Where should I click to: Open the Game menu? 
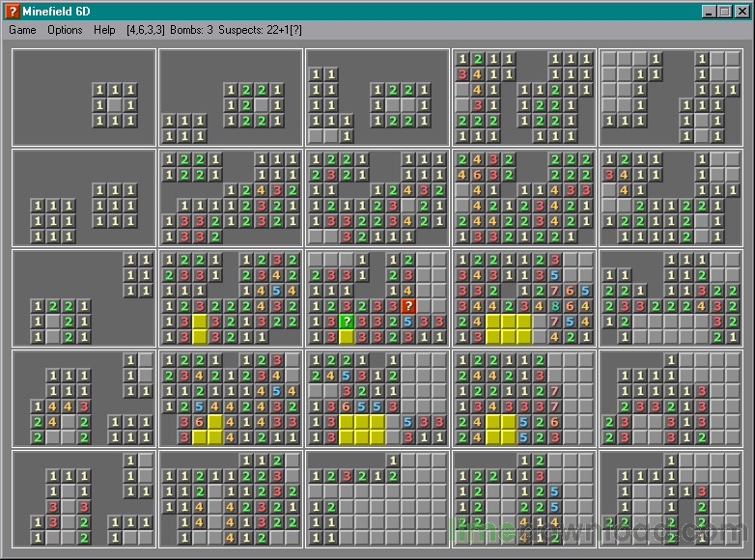pos(22,30)
